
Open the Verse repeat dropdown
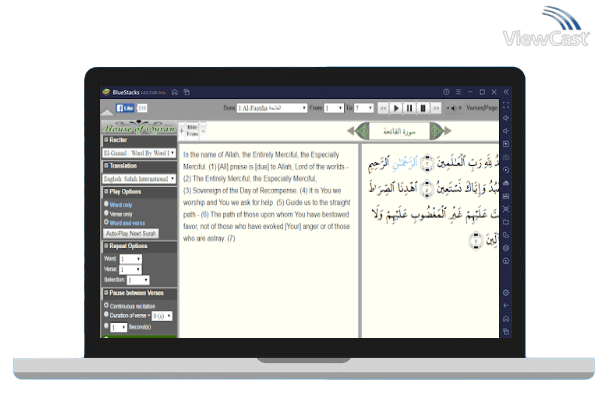click(131, 269)
